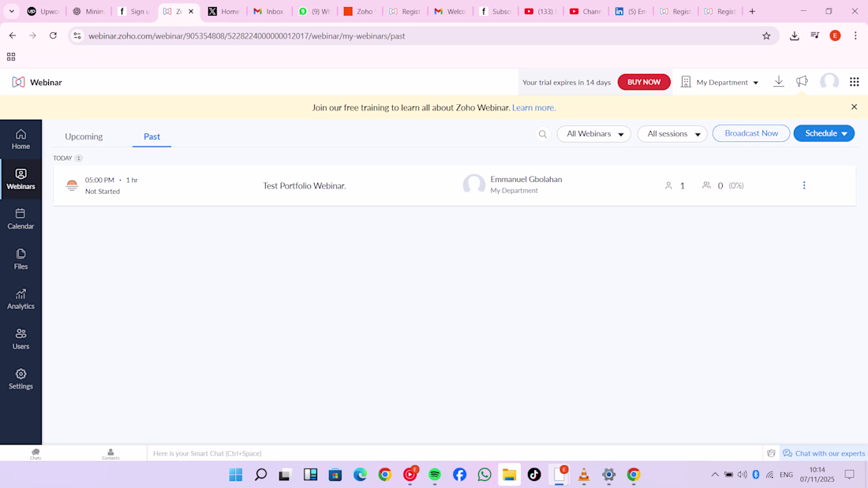
Task: Open Chats in the bottom bar
Action: click(x=36, y=453)
